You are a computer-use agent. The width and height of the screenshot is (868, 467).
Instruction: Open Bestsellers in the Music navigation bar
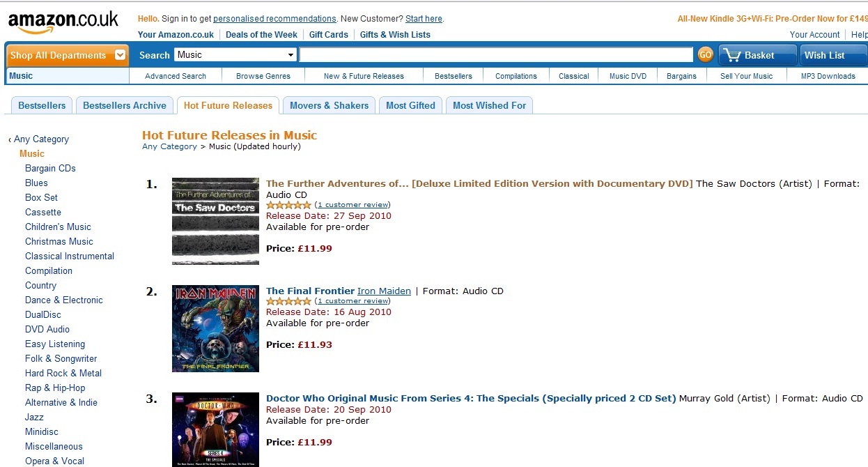click(454, 76)
